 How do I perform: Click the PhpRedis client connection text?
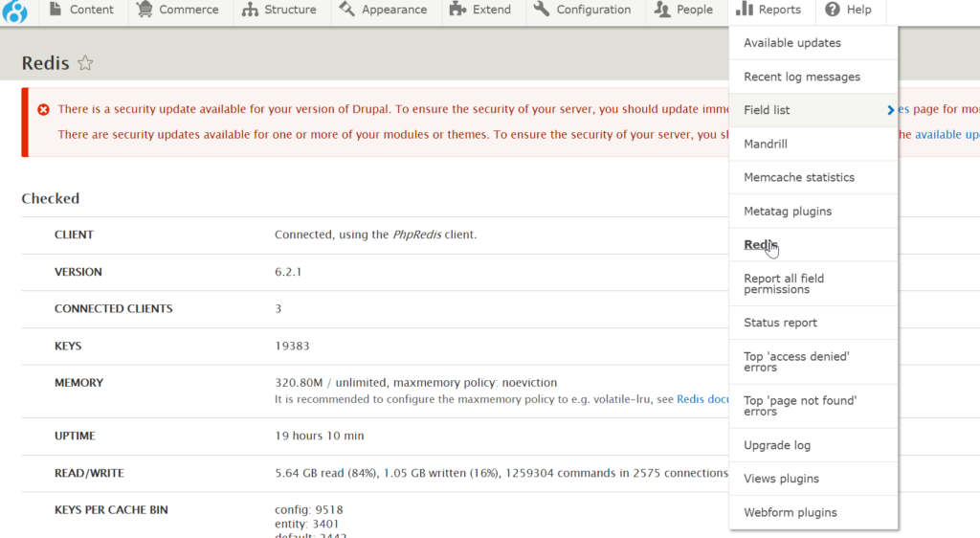point(375,235)
